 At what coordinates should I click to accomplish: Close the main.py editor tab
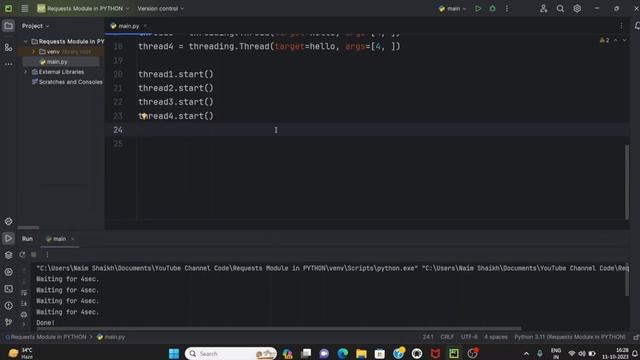point(145,26)
